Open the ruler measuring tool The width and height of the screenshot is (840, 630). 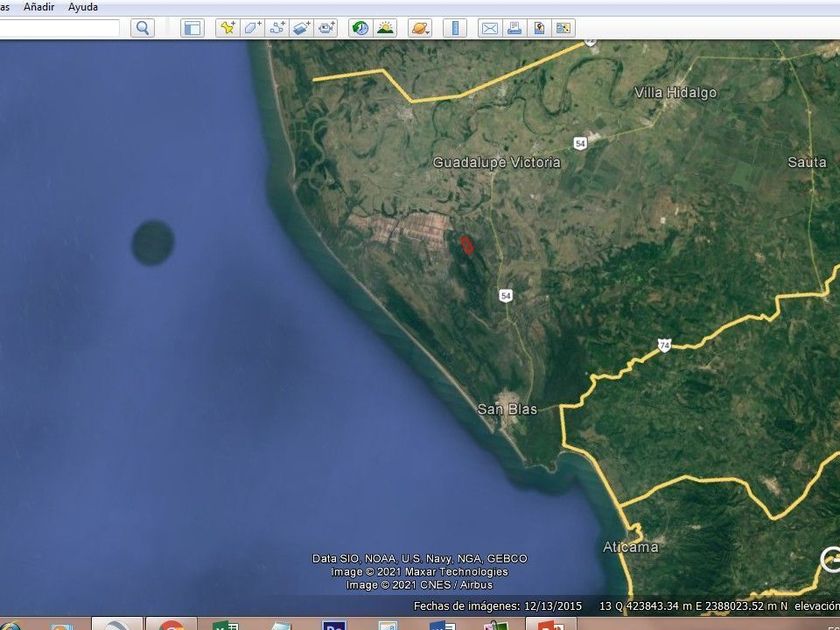pyautogui.click(x=455, y=28)
